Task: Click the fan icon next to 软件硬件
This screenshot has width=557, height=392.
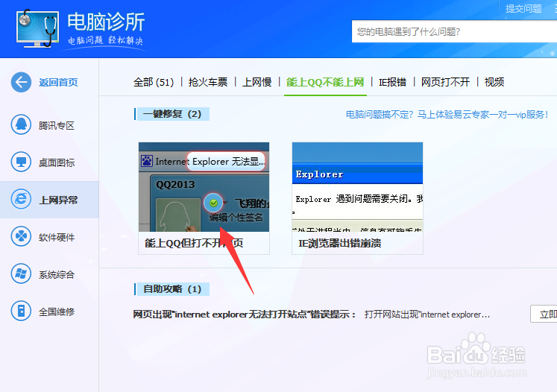Action: point(21,236)
